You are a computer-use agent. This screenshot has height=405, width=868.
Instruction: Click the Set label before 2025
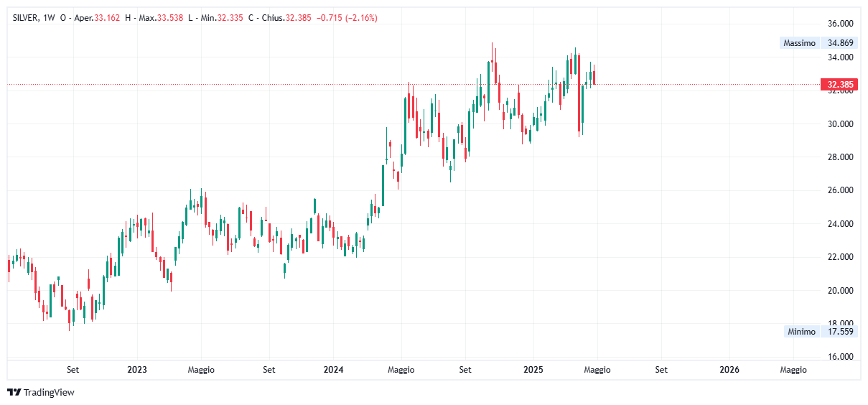[465, 370]
